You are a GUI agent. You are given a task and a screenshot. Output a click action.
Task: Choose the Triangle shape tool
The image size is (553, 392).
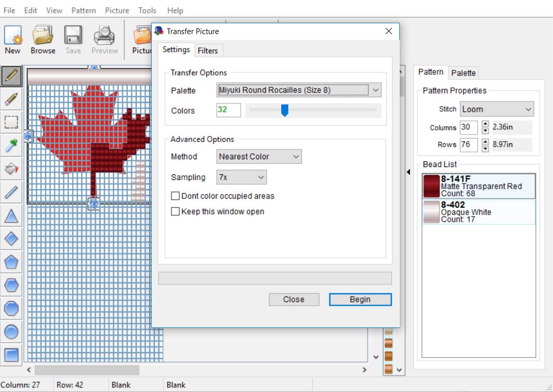[11, 216]
